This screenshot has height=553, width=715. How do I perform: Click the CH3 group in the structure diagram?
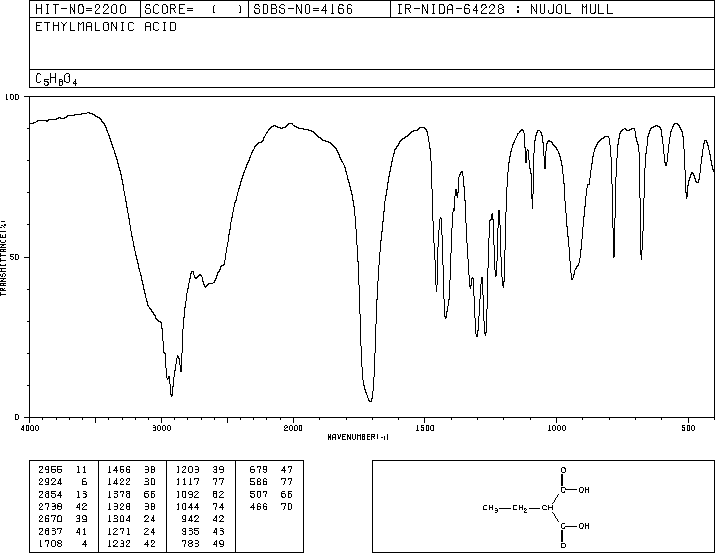(490, 508)
